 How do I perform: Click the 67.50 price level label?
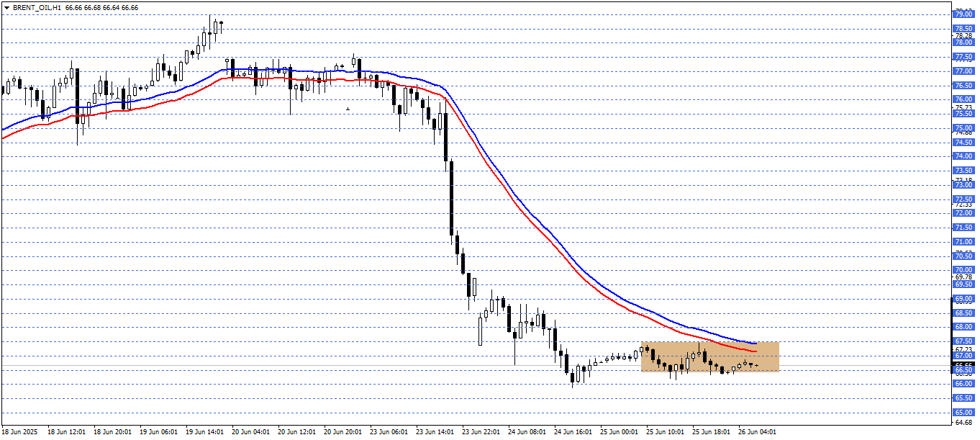pyautogui.click(x=963, y=341)
